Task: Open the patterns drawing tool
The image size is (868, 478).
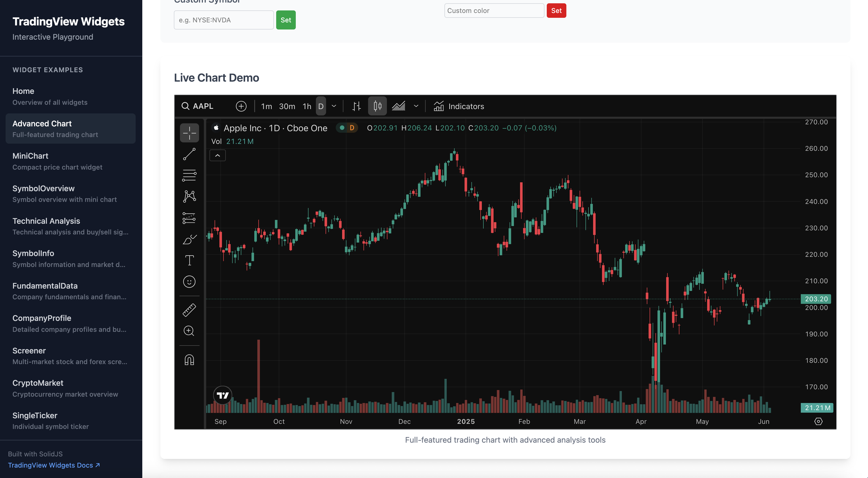Action: pyautogui.click(x=189, y=196)
